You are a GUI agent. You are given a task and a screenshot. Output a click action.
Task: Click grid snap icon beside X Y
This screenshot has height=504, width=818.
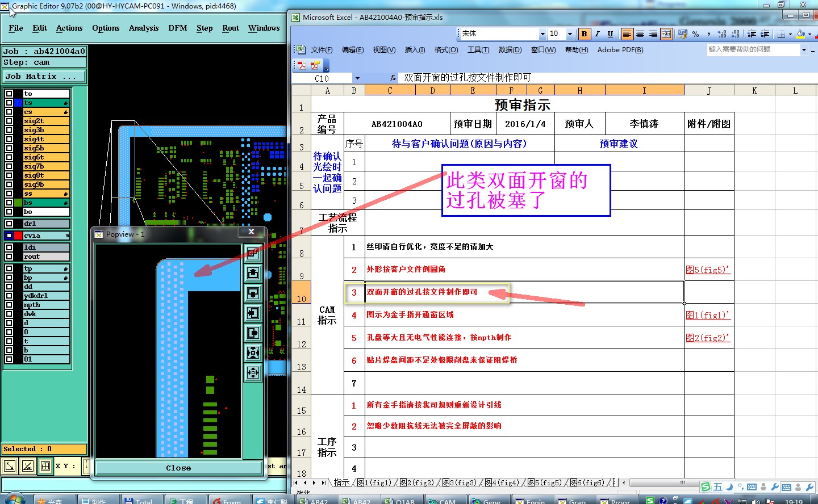(45, 466)
